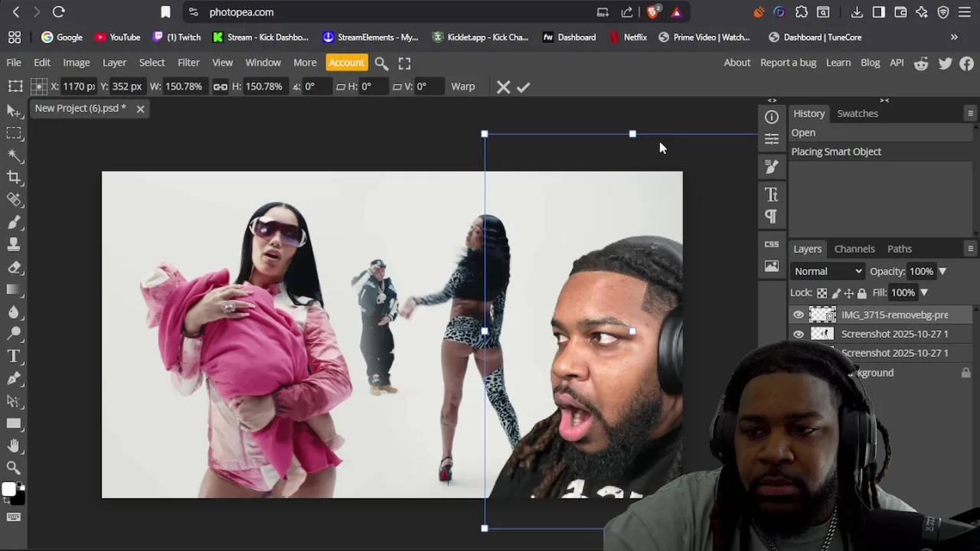Click the search magnifier in menu bar
The image size is (980, 551).
coord(381,63)
